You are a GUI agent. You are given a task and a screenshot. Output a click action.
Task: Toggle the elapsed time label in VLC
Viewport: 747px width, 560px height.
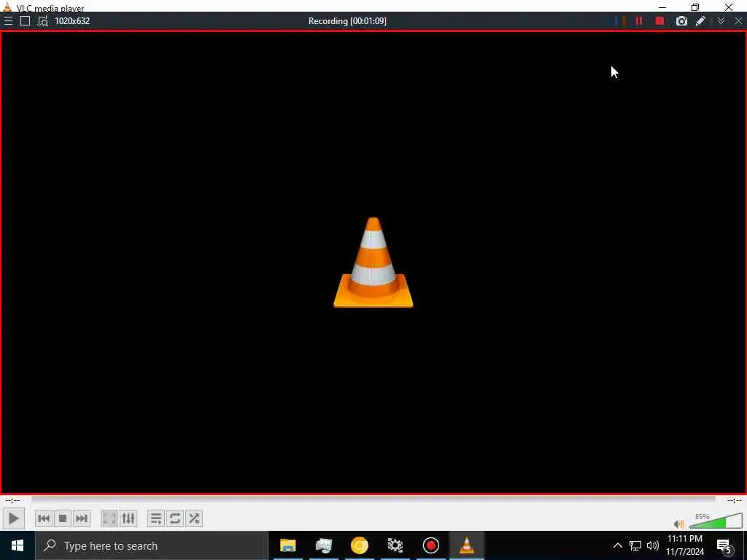(12, 500)
